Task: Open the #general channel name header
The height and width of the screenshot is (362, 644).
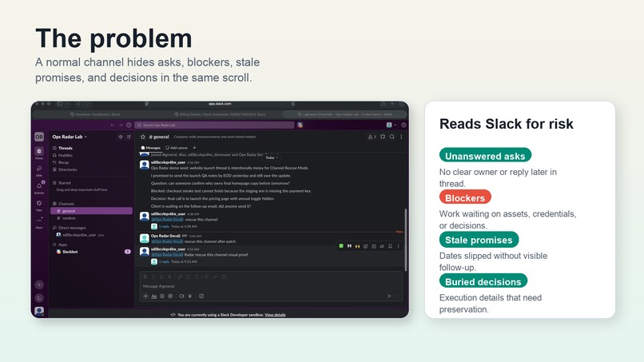Action: [x=159, y=137]
